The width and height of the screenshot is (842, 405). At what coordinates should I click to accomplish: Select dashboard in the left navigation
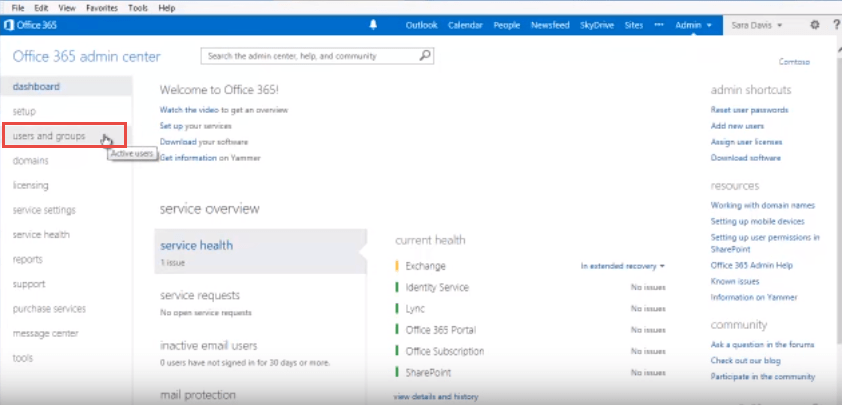click(x=66, y=86)
